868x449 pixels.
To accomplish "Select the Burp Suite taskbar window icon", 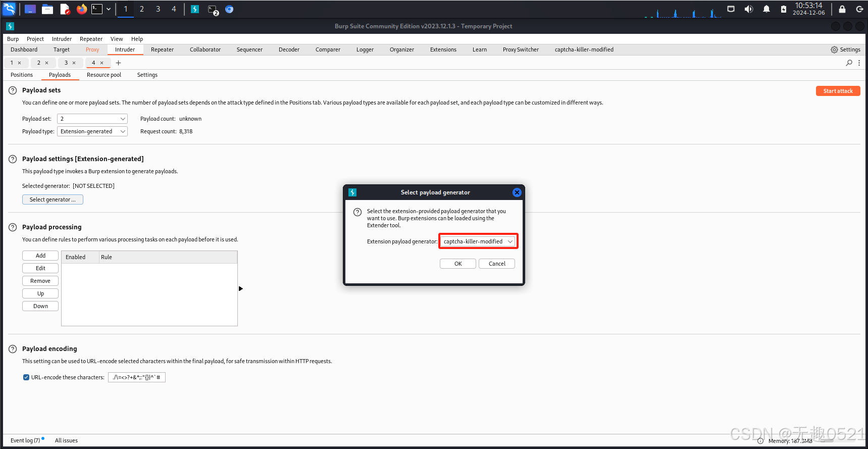I will tap(195, 9).
